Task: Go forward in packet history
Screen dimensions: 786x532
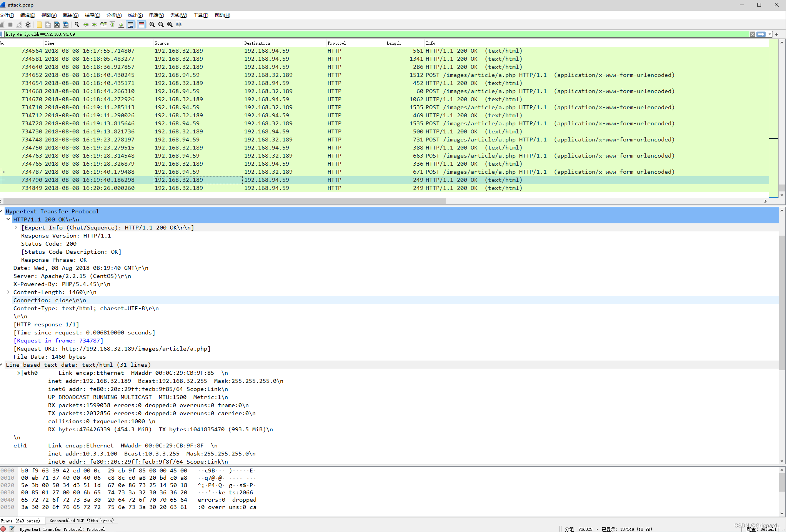Action: (95, 25)
